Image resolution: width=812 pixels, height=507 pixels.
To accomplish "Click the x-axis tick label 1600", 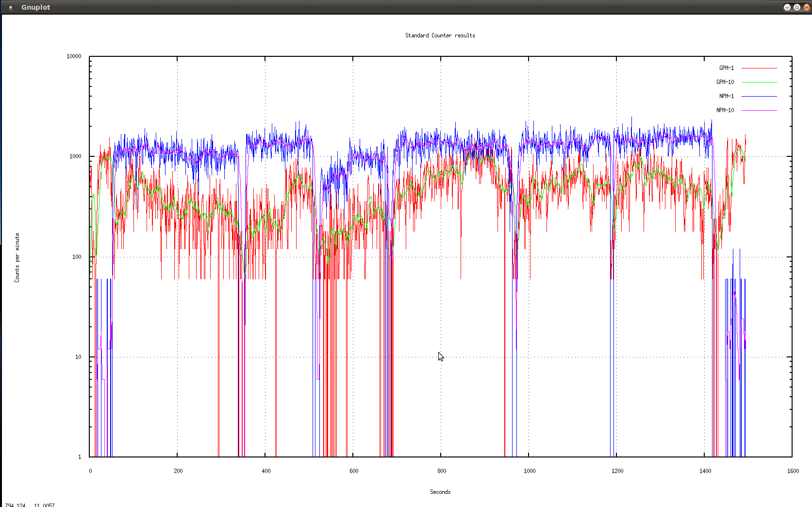I will 793,471.
